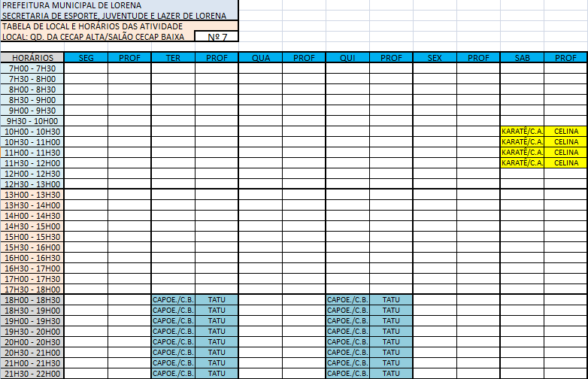
Task: Select the 21H00 - 21H30 time row
Action: coord(32,362)
